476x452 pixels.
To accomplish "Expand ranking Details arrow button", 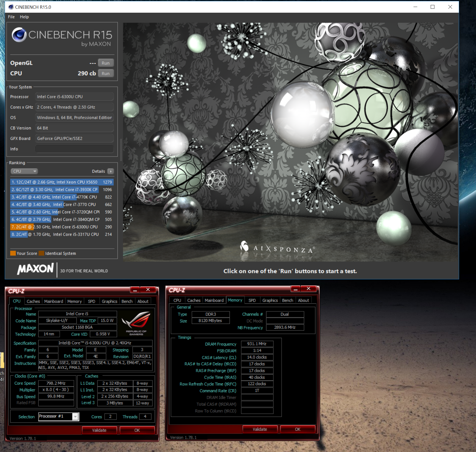I will (x=111, y=171).
